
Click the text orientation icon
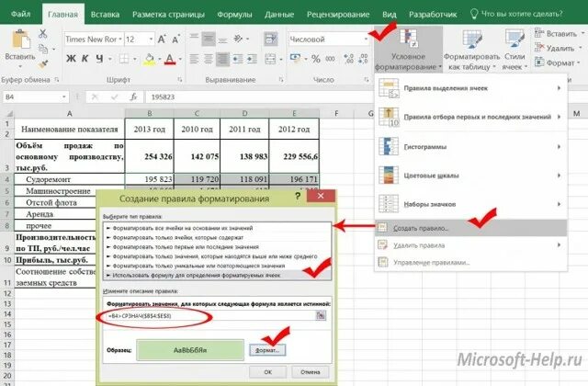pos(239,39)
